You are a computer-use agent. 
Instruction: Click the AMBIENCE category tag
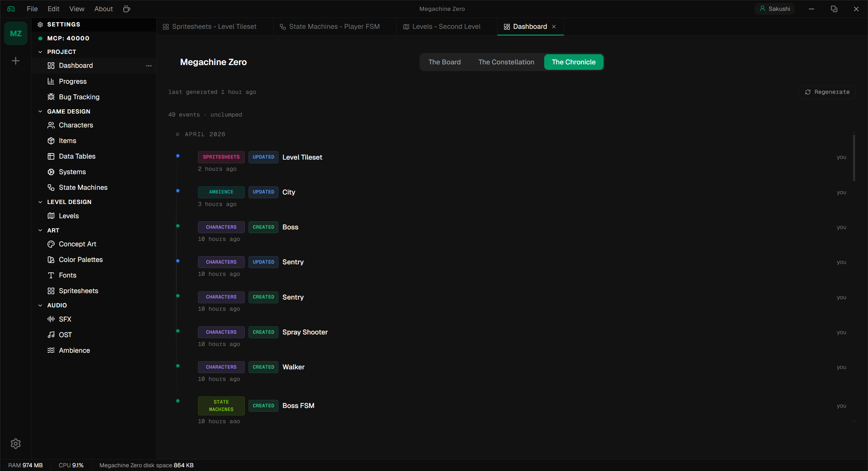tap(221, 192)
